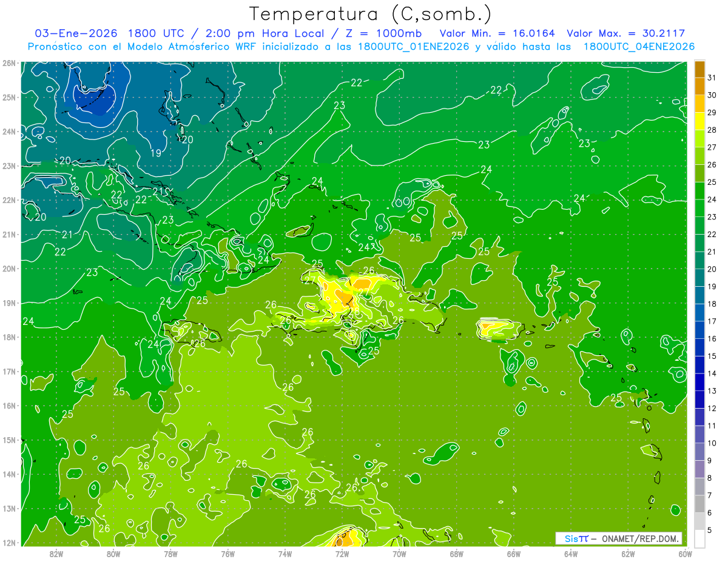This screenshot has height=562, width=728.
Task: Click the latitude axis label 13N
Action: pos(8,508)
